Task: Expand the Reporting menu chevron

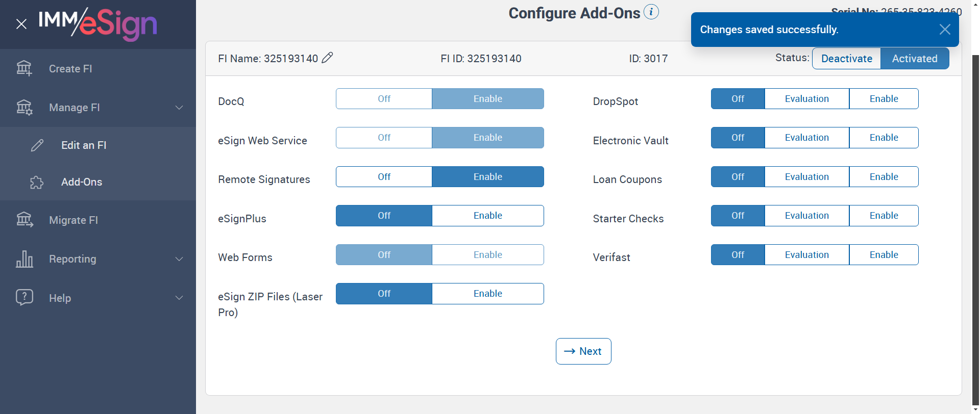Action: 179,259
